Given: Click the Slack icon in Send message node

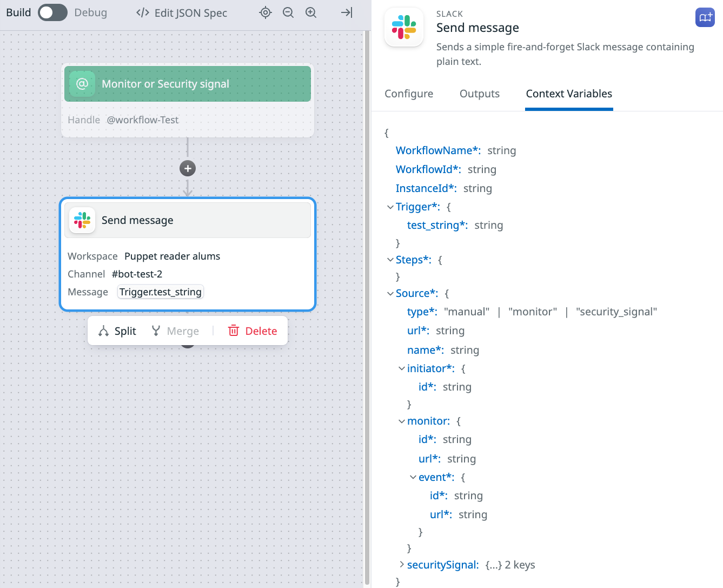Looking at the screenshot, I should pyautogui.click(x=82, y=220).
